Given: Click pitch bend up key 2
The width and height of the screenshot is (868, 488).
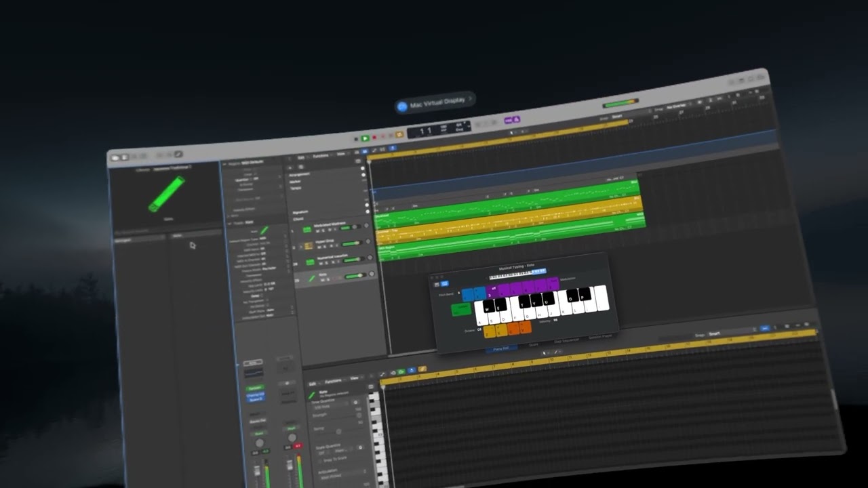Looking at the screenshot, I should click(480, 293).
